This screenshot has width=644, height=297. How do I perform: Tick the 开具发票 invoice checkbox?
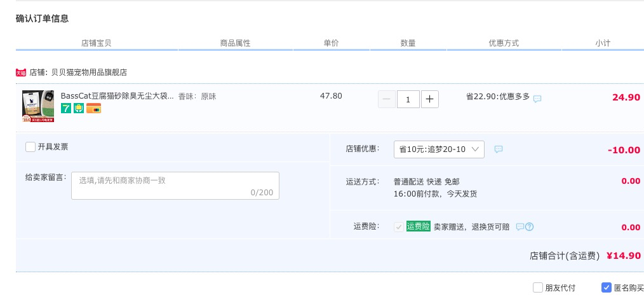coord(30,147)
